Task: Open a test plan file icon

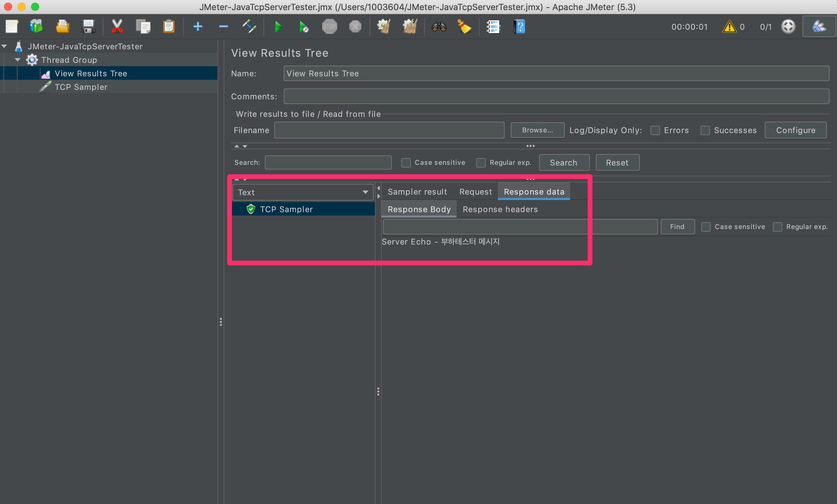Action: [x=62, y=26]
